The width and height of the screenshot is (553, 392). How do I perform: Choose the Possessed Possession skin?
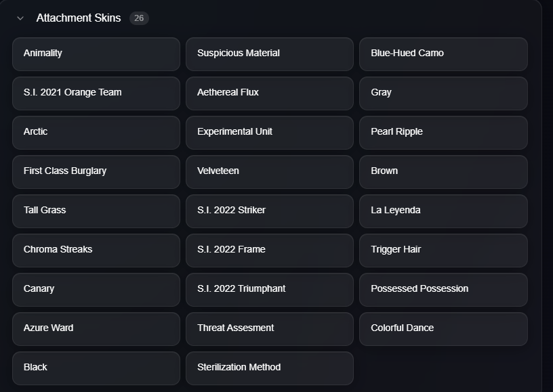coord(443,289)
